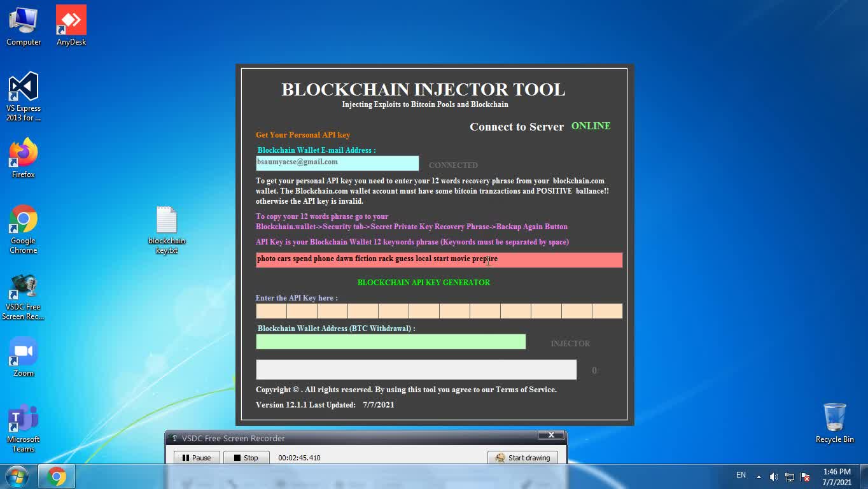Click the Terms of Service text
Screen dimensions: 868x489
coord(526,390)
